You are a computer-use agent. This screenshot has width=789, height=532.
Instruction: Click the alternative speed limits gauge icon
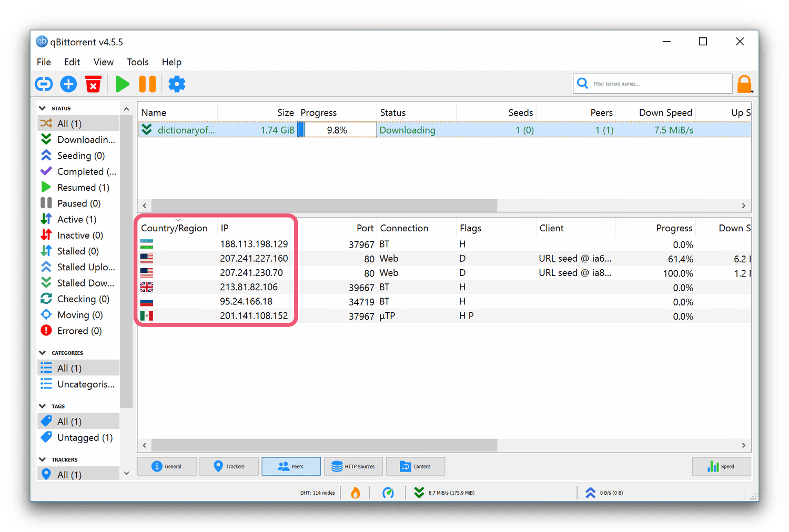pos(388,493)
